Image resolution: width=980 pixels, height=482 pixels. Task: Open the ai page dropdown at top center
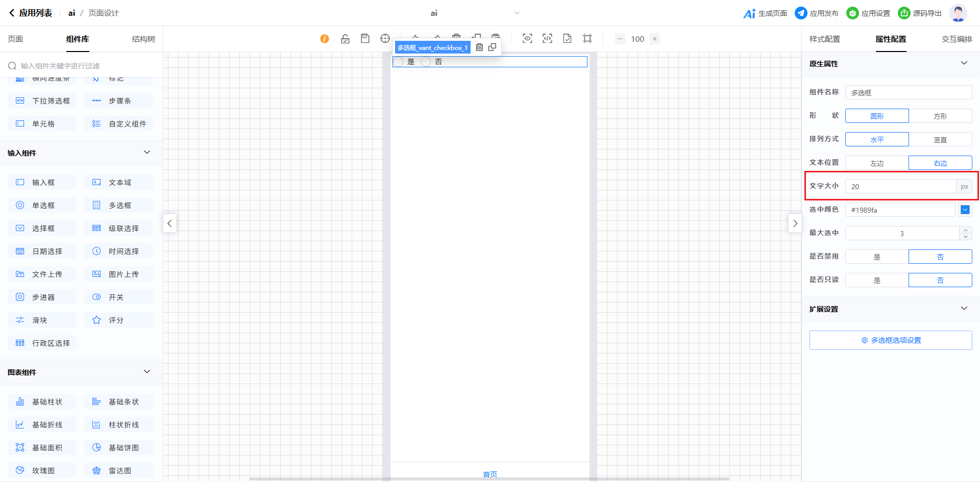[x=517, y=13]
